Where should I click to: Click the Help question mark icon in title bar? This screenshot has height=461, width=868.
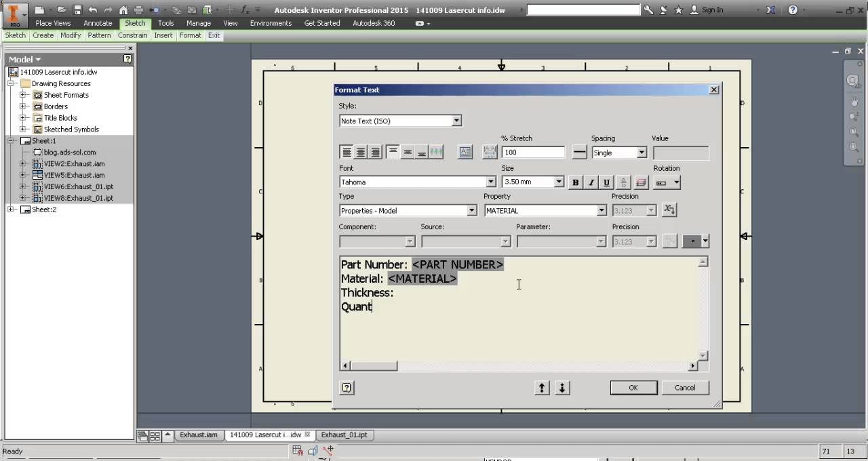(x=793, y=10)
